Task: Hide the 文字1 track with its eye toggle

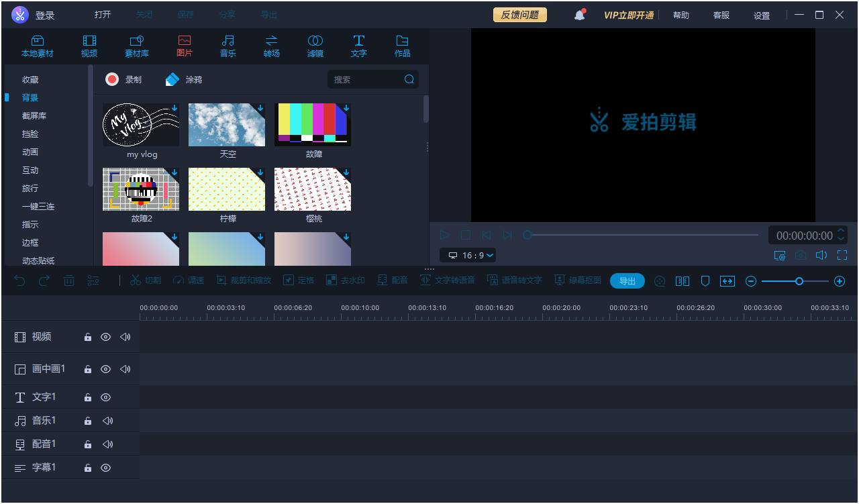Action: [105, 397]
